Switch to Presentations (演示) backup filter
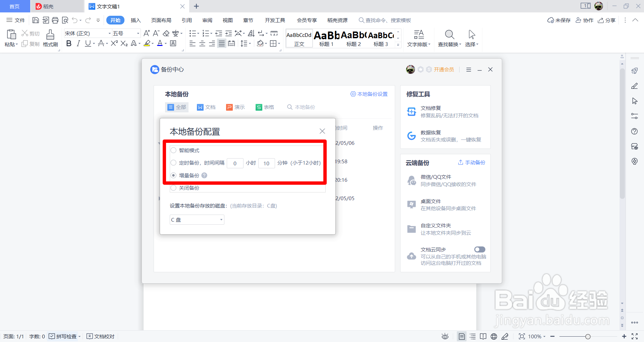Screen dimensions: 644x342 coord(235,107)
